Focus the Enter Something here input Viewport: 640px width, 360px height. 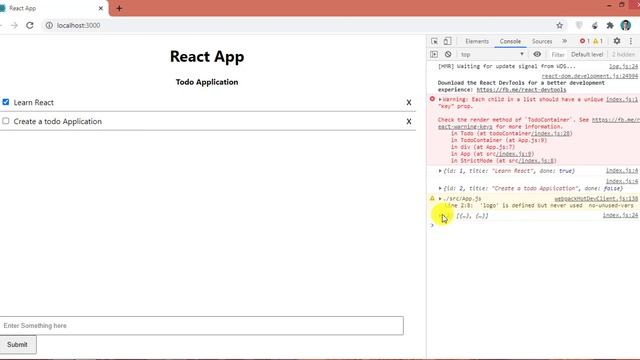coord(202,326)
